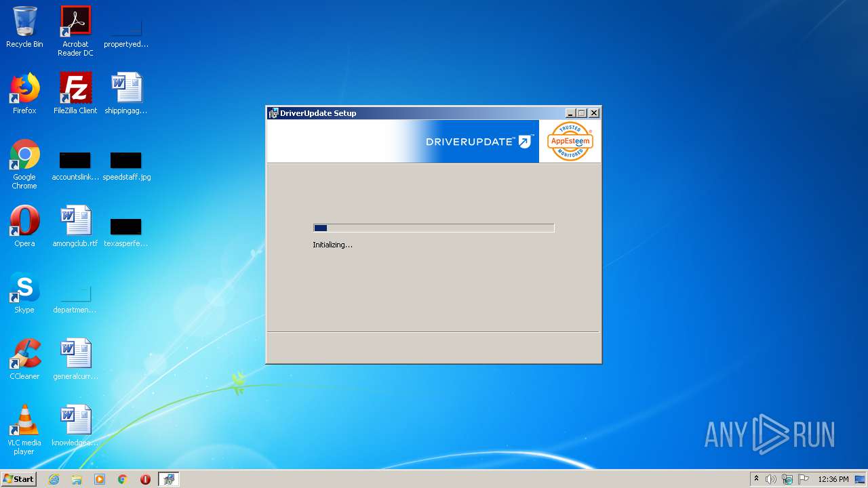Click the AppEsteem trusted badge
868x488 pixels.
[570, 141]
